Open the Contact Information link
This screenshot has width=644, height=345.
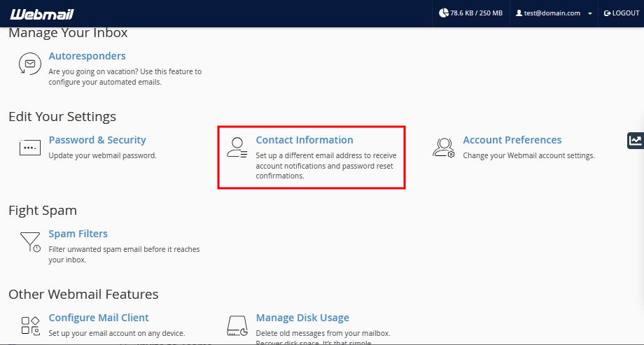pos(304,140)
